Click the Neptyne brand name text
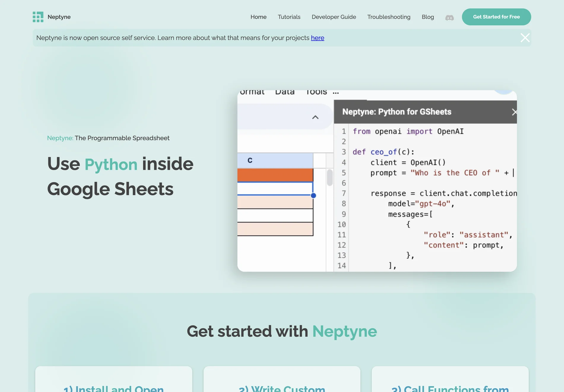The height and width of the screenshot is (392, 564). pos(59,17)
